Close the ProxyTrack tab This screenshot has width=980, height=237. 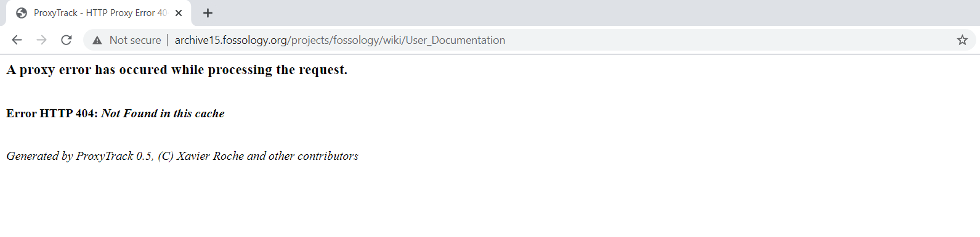coord(179,13)
